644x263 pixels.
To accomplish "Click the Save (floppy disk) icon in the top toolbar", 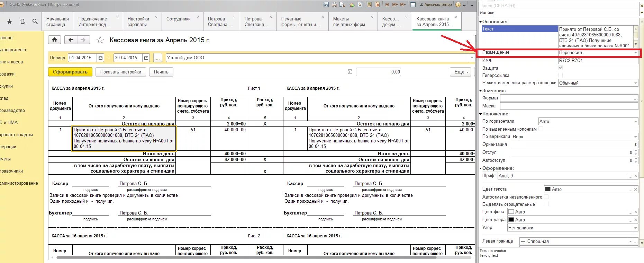I will (326, 5).
